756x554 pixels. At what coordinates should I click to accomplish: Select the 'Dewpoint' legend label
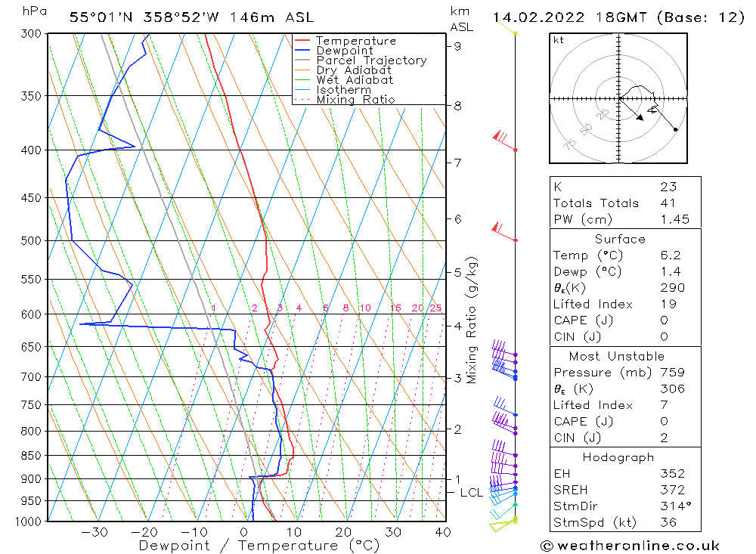pos(344,51)
